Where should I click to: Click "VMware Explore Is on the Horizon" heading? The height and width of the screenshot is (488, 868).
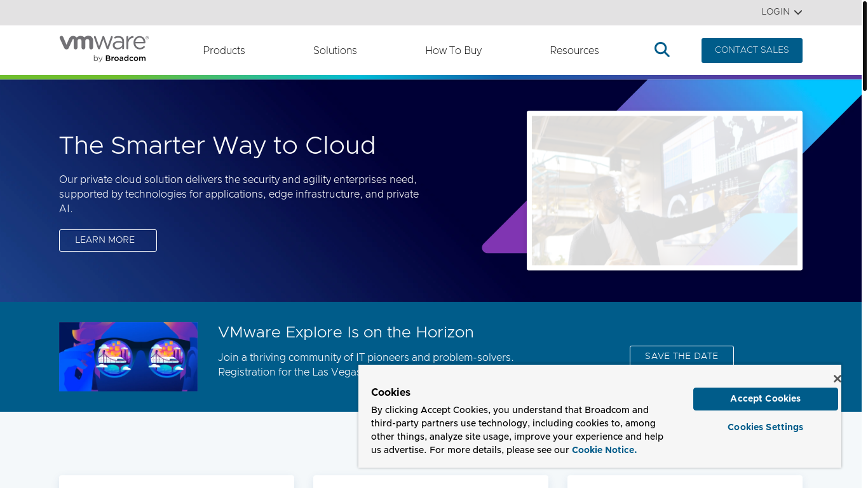pos(346,332)
